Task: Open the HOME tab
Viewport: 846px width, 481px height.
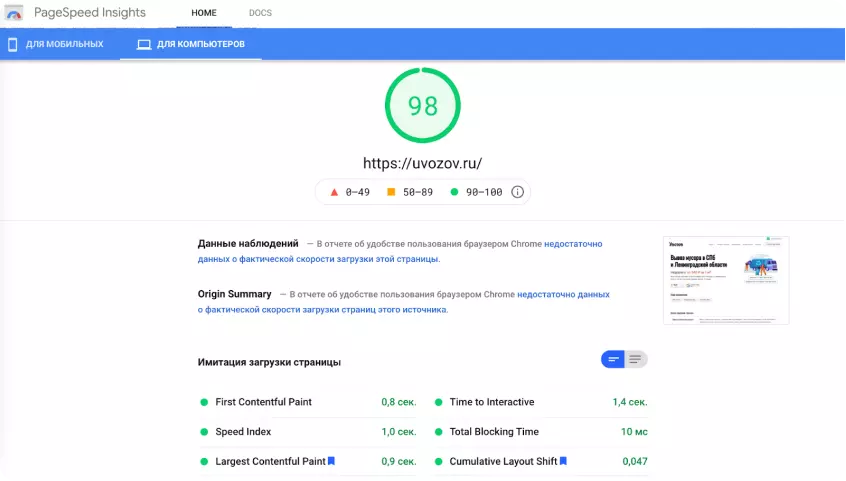Action: point(204,13)
